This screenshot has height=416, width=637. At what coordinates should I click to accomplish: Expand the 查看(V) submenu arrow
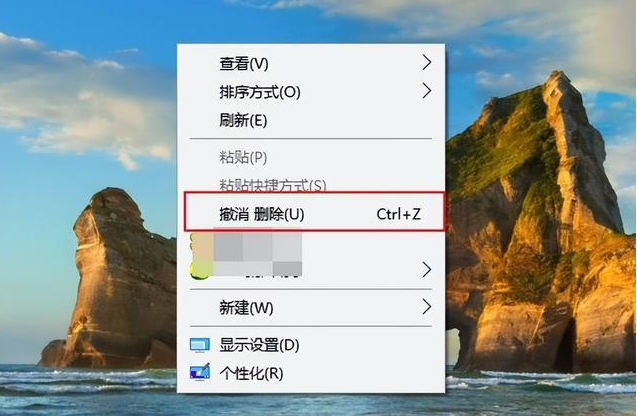click(426, 63)
